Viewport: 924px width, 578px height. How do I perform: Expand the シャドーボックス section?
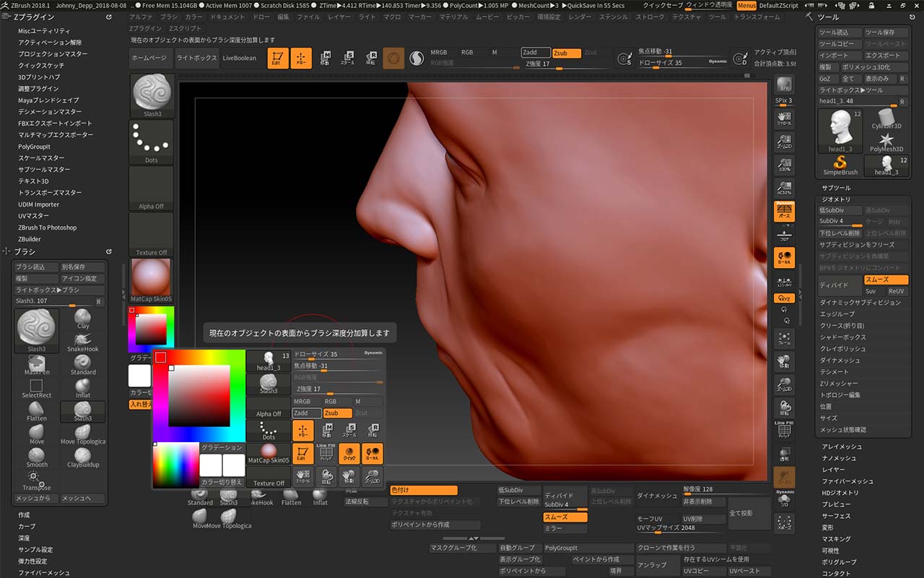[842, 337]
